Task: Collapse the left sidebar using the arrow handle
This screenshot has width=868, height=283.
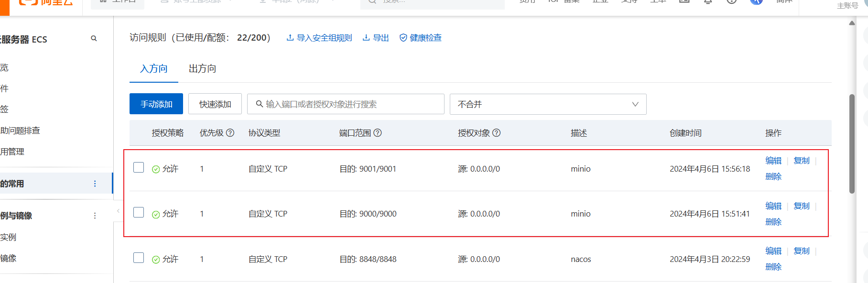Action: pyautogui.click(x=118, y=211)
